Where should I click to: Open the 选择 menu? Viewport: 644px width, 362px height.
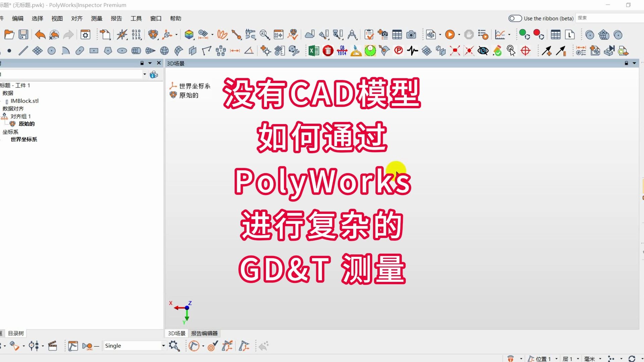(38, 18)
